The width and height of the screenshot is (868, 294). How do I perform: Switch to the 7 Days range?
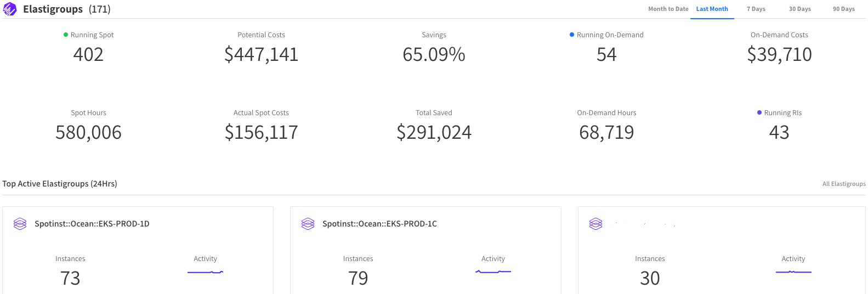[756, 9]
